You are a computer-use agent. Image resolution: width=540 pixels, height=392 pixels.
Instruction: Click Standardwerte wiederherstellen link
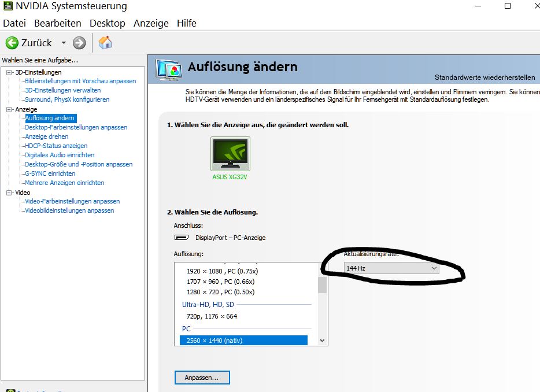coord(484,77)
